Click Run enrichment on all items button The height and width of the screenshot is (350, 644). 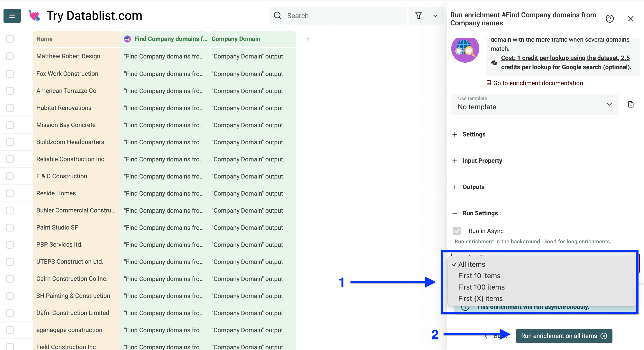click(x=564, y=336)
